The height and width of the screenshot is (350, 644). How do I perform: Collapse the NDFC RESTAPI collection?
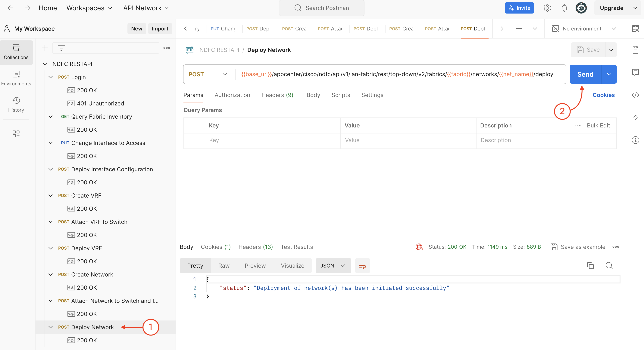click(x=45, y=64)
